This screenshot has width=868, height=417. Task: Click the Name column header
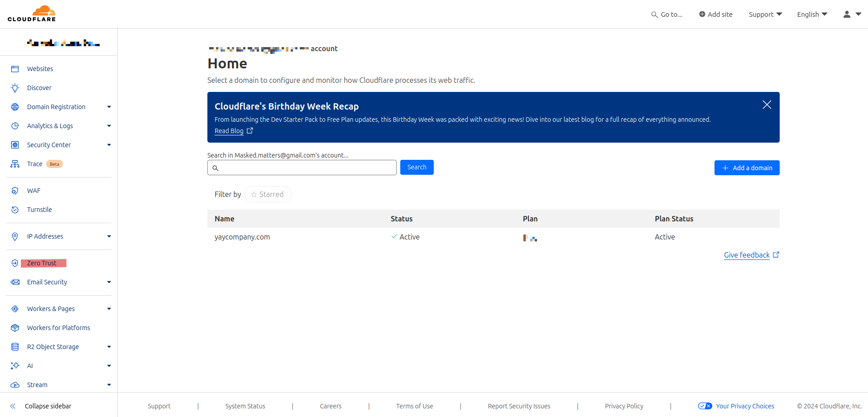pos(225,219)
